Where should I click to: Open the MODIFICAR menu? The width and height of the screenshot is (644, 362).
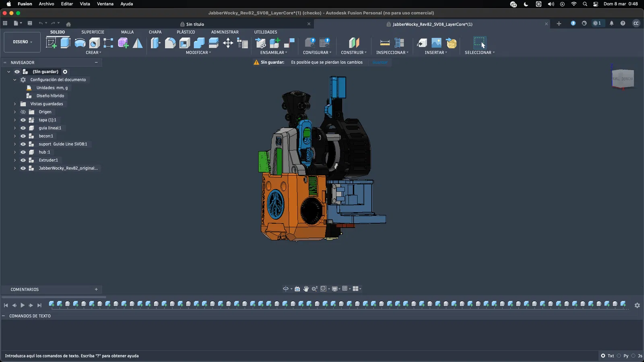[198, 53]
